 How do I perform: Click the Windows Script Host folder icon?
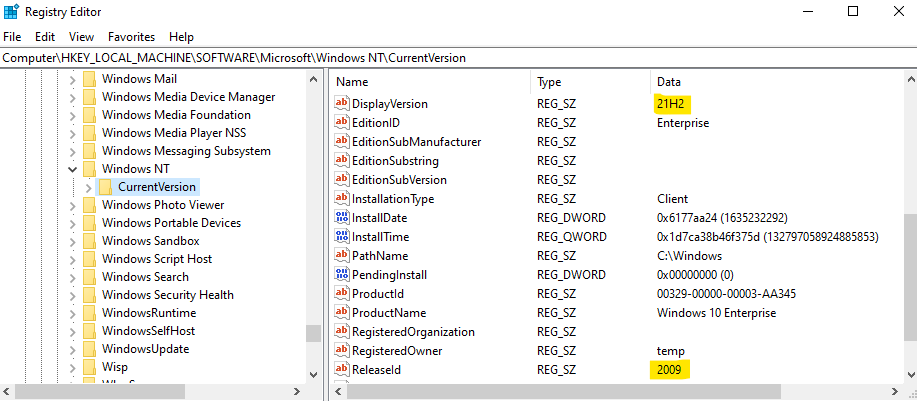89,259
